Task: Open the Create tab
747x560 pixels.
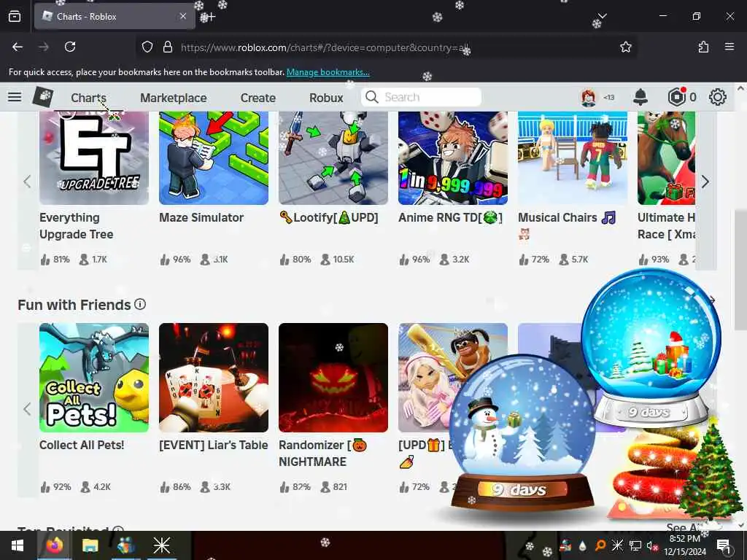Action: [x=258, y=98]
